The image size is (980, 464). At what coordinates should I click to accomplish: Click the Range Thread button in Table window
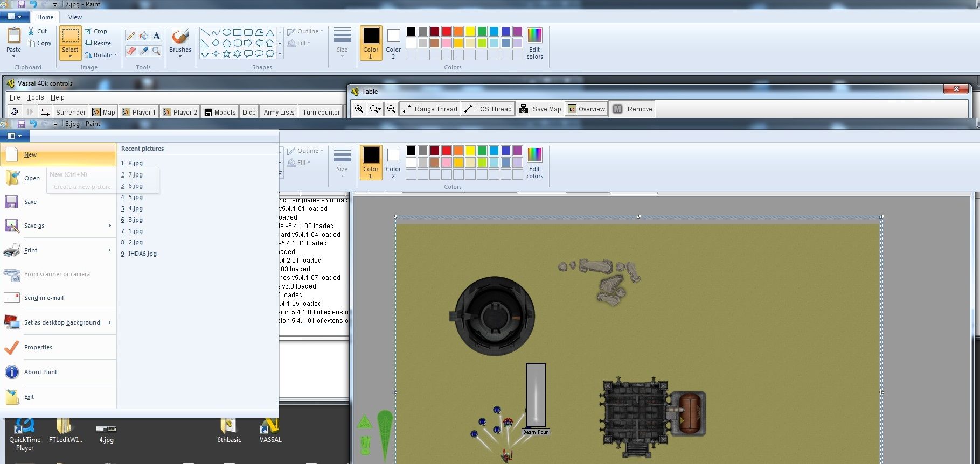429,109
